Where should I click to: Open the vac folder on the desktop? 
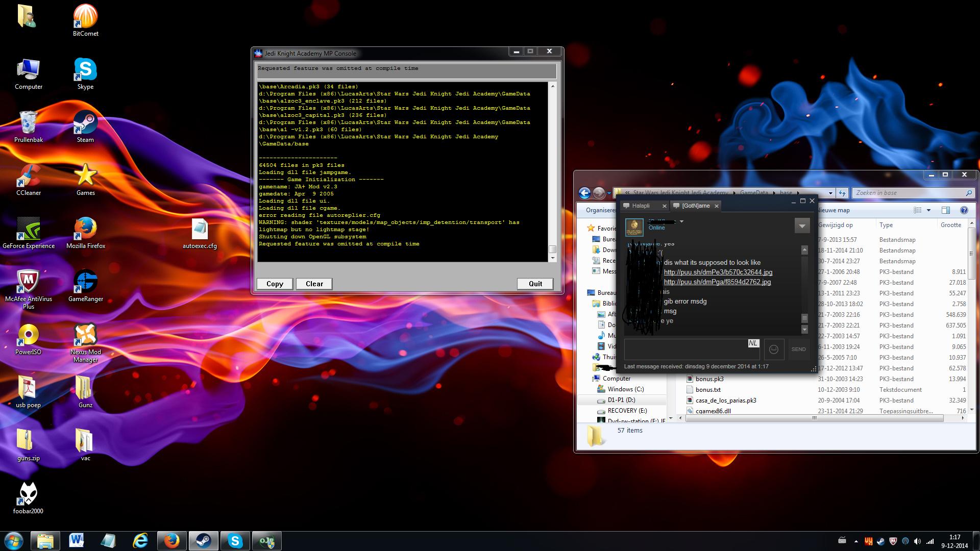click(85, 445)
